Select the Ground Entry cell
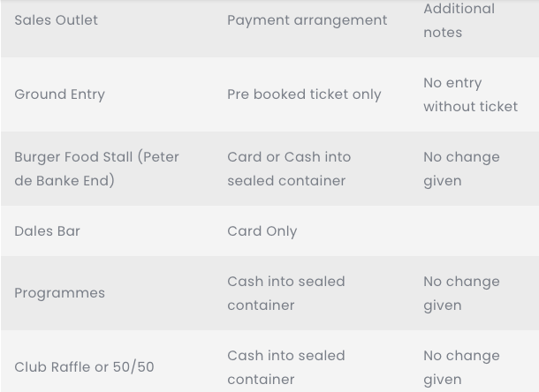This screenshot has width=539, height=392. click(59, 94)
